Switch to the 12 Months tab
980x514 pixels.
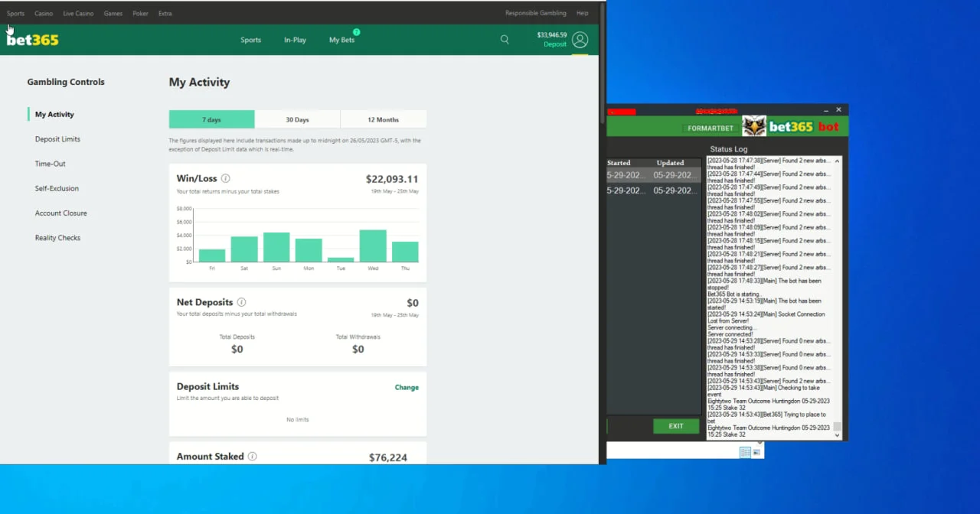[383, 119]
